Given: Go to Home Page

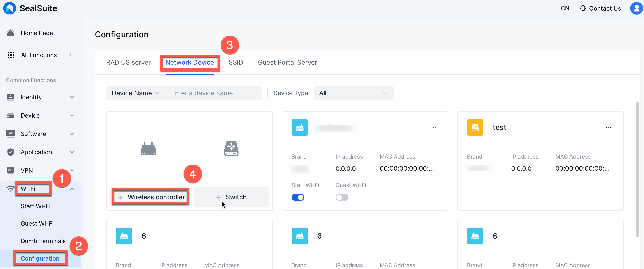Looking at the screenshot, I should (x=37, y=33).
